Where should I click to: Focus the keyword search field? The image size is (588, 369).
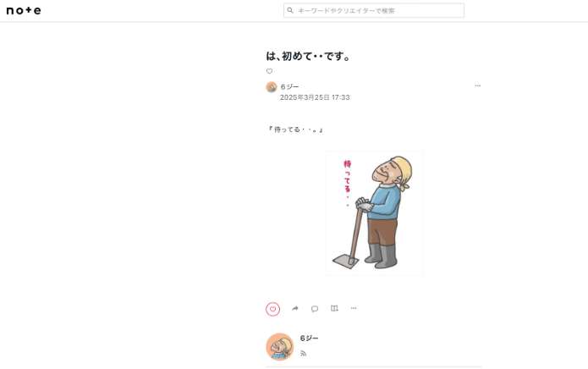(373, 10)
